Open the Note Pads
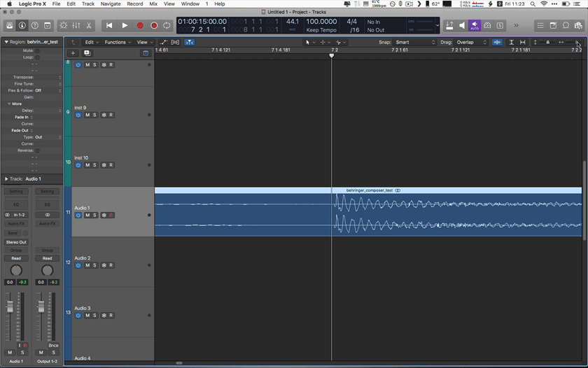 coord(553,25)
